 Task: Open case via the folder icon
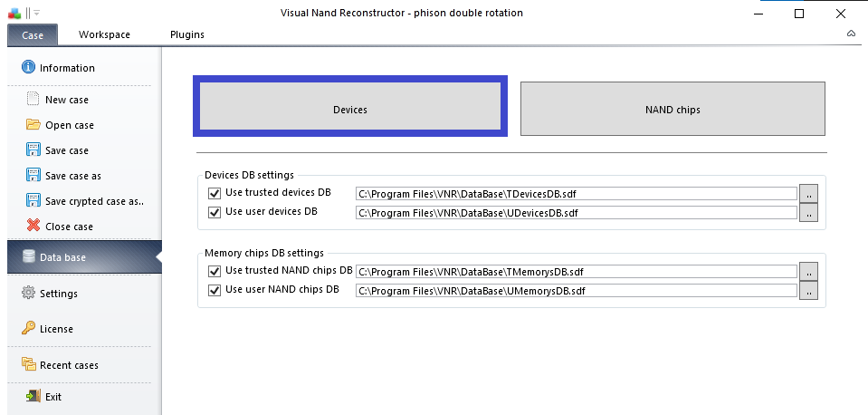point(33,124)
